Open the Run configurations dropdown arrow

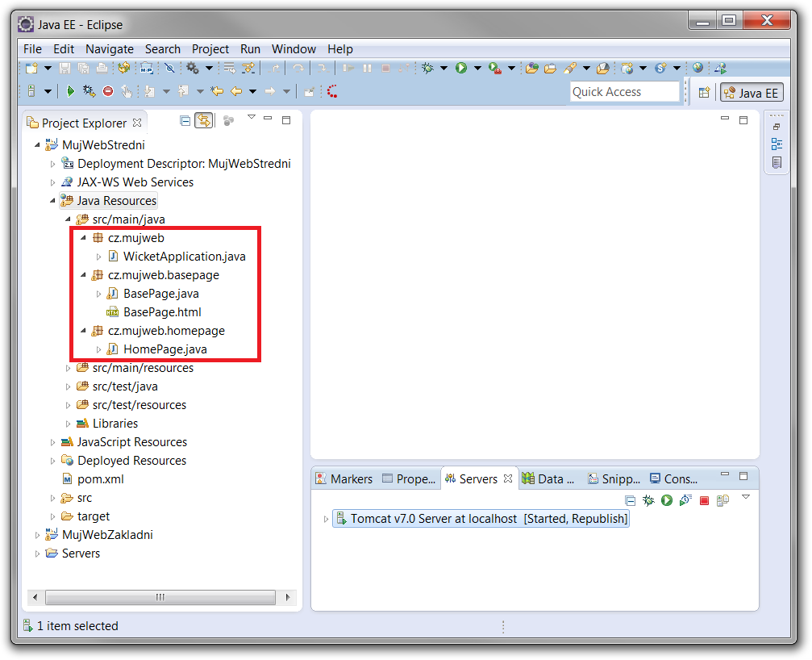tap(477, 69)
